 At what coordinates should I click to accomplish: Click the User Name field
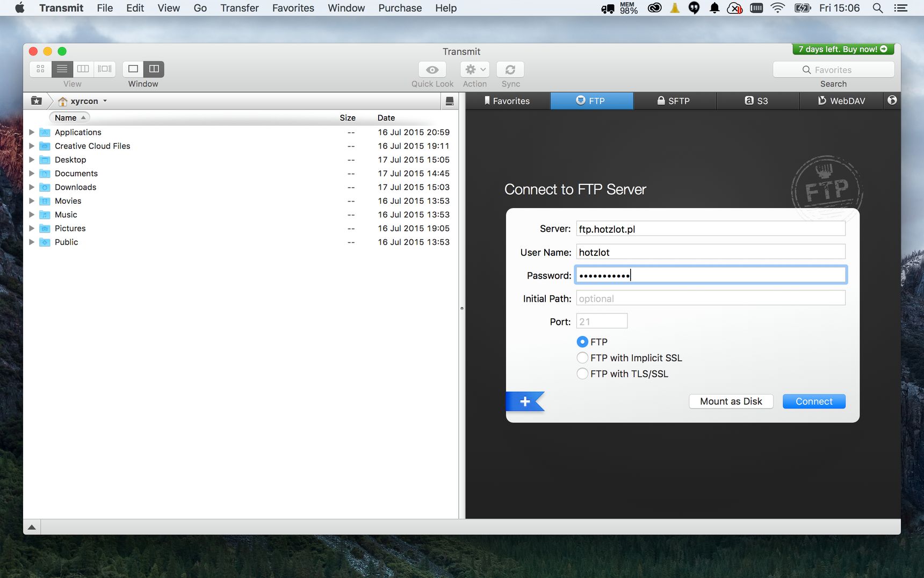pos(711,252)
